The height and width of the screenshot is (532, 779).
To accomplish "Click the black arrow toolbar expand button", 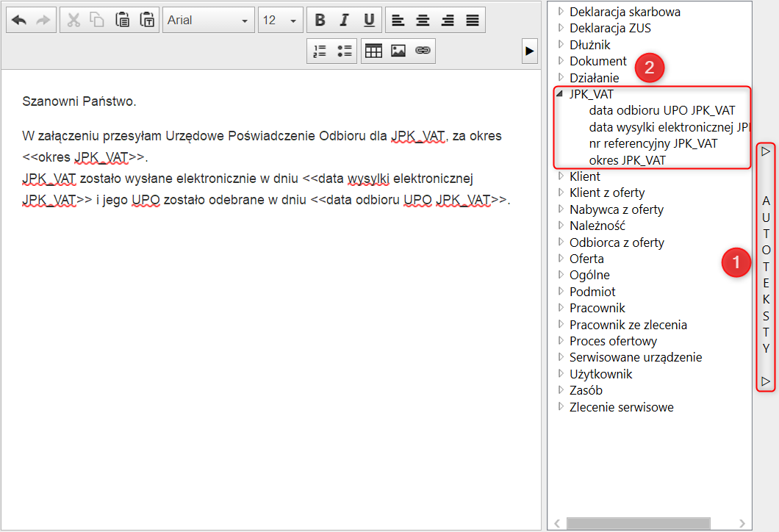I will [528, 51].
